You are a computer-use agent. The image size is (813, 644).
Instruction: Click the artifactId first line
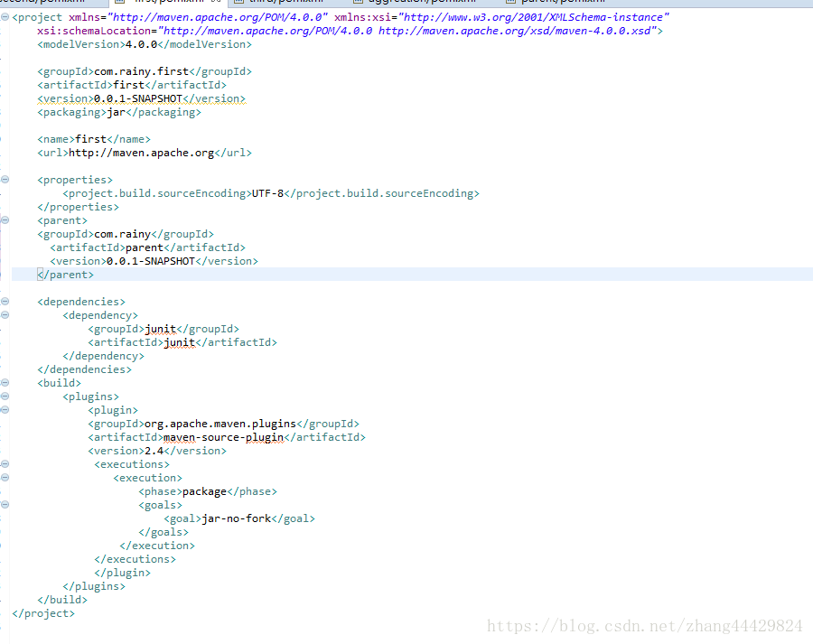coord(132,85)
